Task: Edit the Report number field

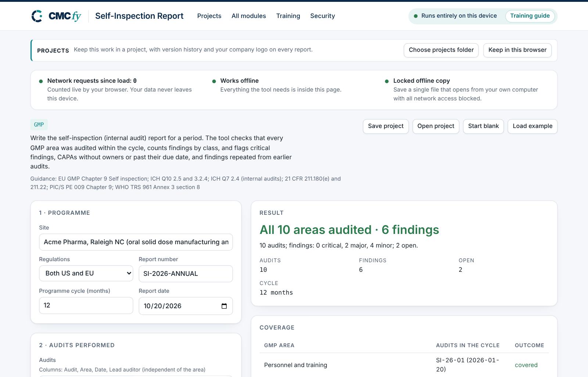Action: point(186,274)
